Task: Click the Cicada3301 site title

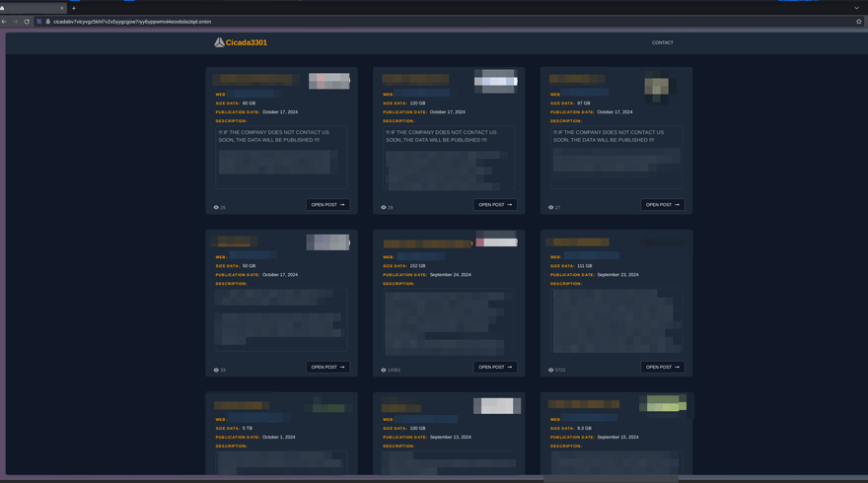Action: click(x=247, y=42)
